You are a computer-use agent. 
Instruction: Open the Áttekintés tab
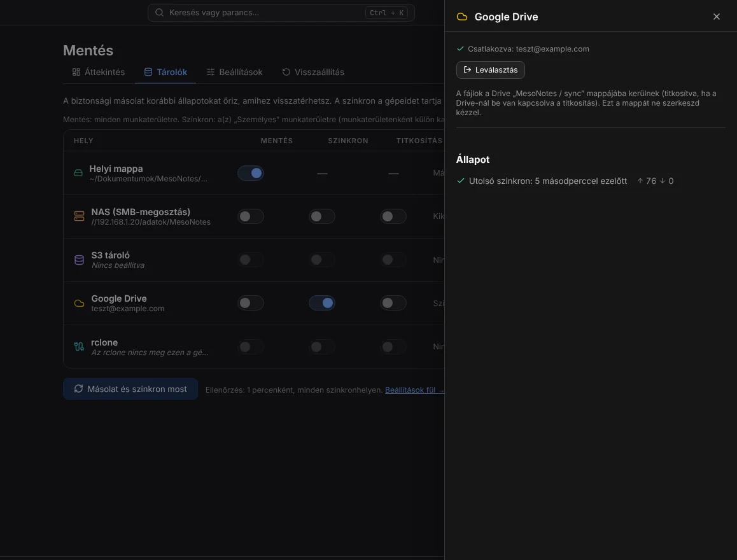(x=98, y=72)
